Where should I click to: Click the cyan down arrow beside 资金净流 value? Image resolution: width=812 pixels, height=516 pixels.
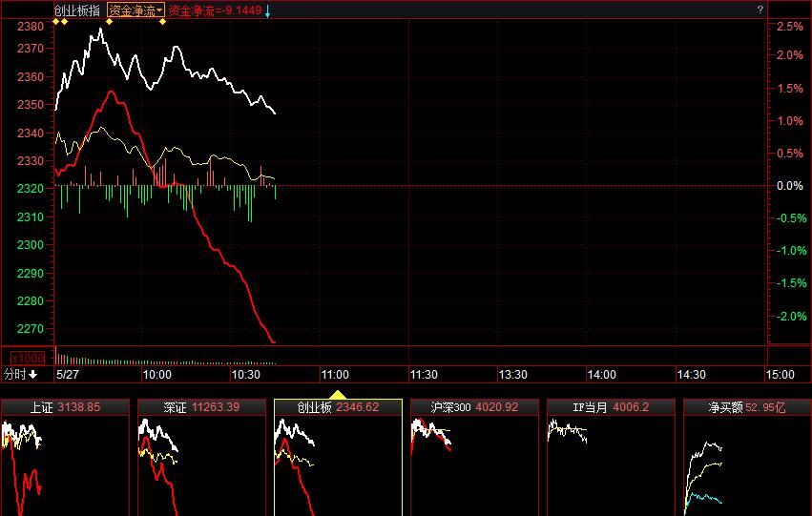point(268,11)
